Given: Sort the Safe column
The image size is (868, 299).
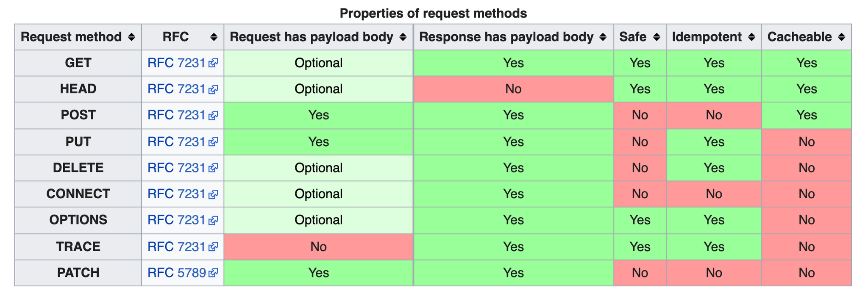Looking at the screenshot, I should [657, 37].
